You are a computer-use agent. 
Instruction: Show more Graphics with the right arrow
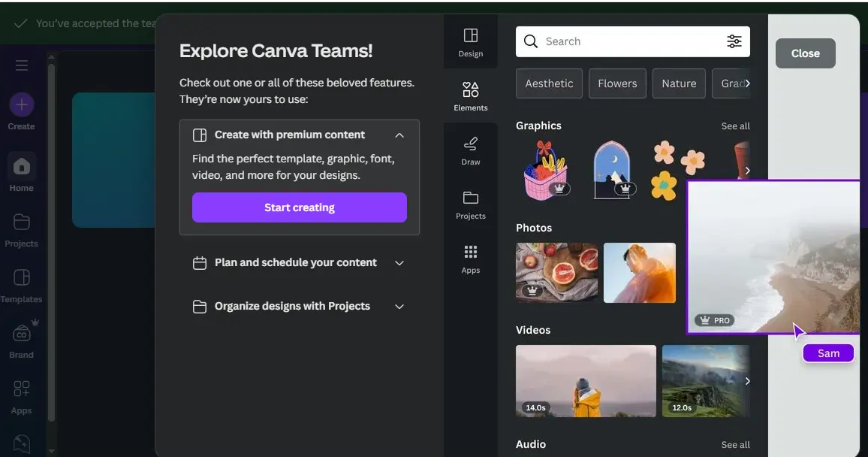(747, 171)
